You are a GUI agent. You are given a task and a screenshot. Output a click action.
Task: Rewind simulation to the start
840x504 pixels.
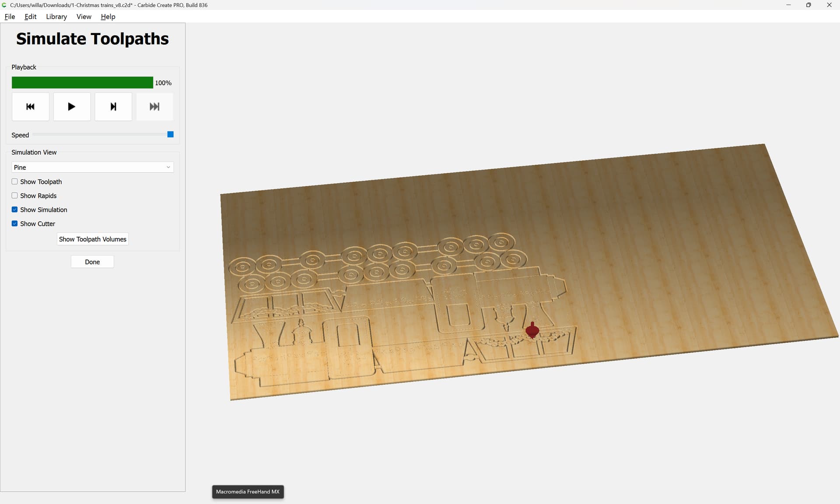click(x=30, y=107)
